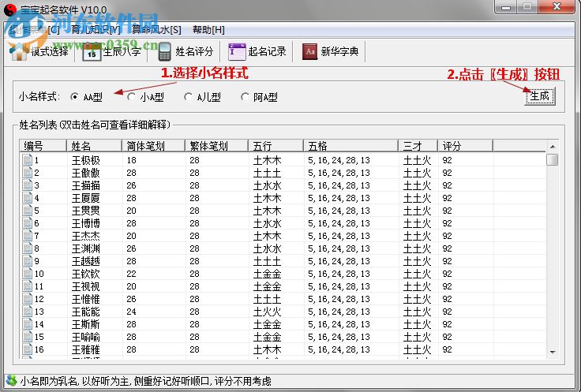Sort by 五行 column header
581x392 pixels.
click(276, 146)
